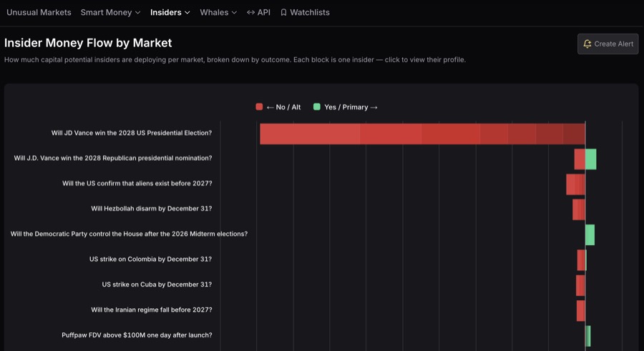
Task: Toggle the red No / Alt legend swatch
Action: (x=259, y=107)
